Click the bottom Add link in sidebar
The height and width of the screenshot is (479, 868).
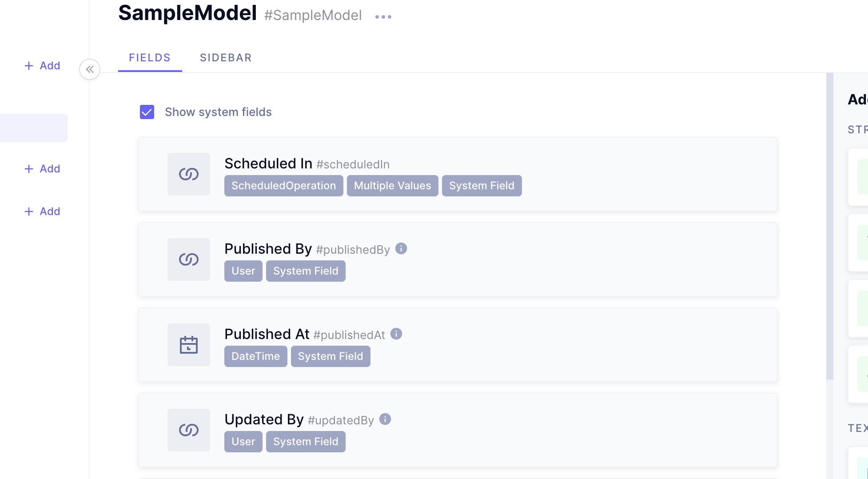click(x=42, y=211)
